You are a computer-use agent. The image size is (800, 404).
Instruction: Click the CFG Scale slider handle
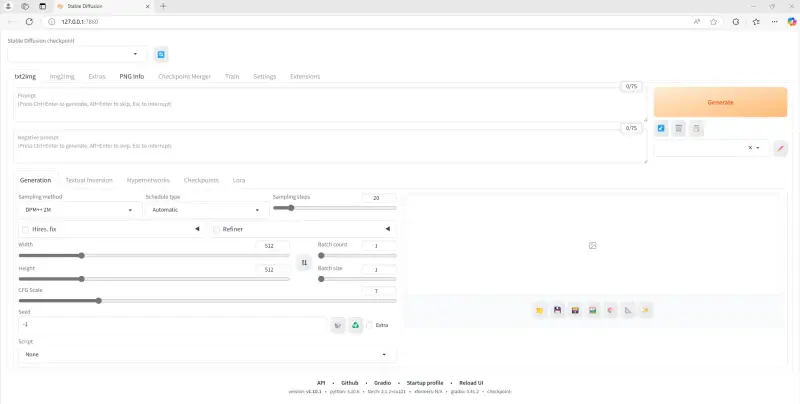[x=98, y=301]
